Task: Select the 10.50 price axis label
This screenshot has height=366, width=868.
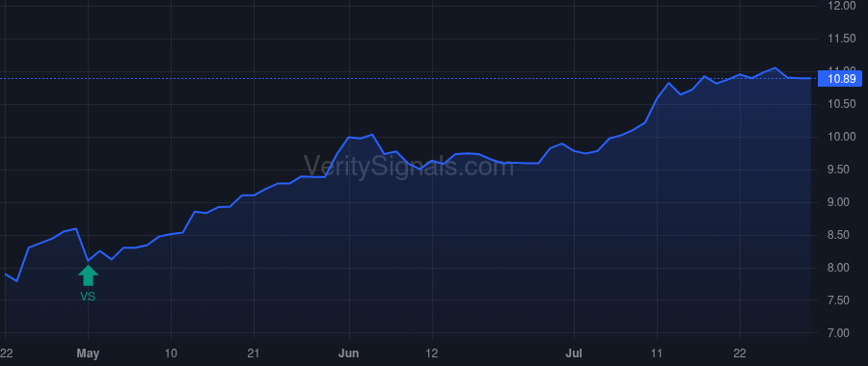Action: pos(841,104)
